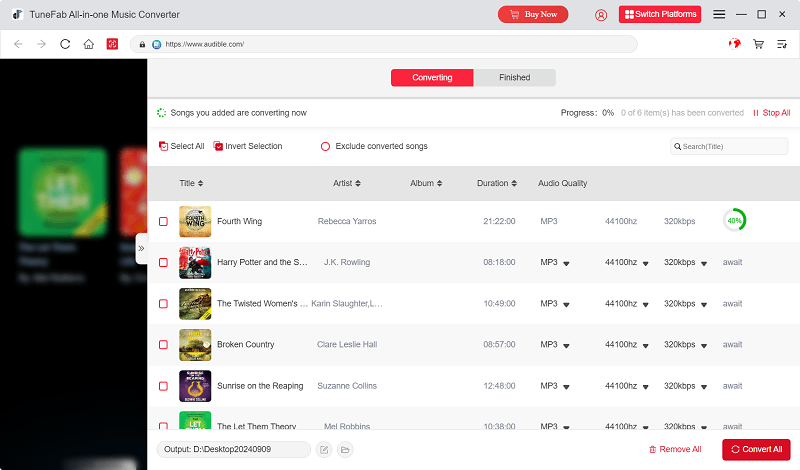Image resolution: width=800 pixels, height=470 pixels.
Task: Click Stop All
Action: click(771, 113)
